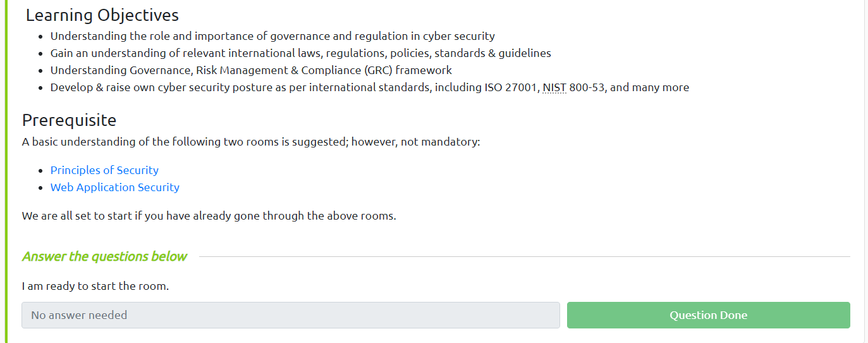The image size is (868, 343).
Task: Click the international laws and regulations objective
Action: tap(300, 53)
